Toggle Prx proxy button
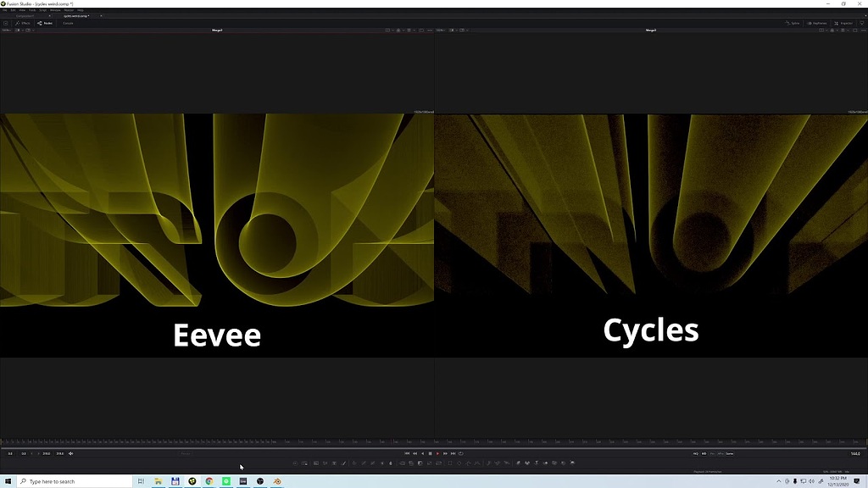This screenshot has width=868, height=488. coord(712,454)
